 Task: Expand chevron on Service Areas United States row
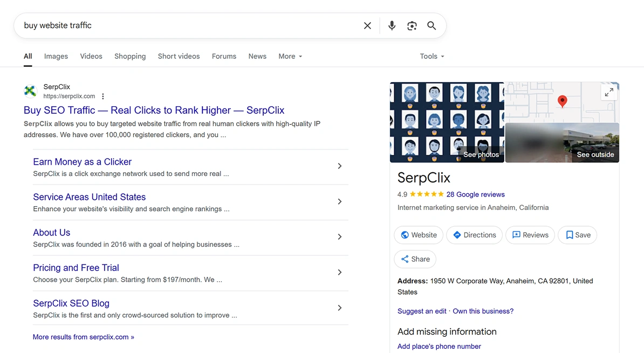340,201
